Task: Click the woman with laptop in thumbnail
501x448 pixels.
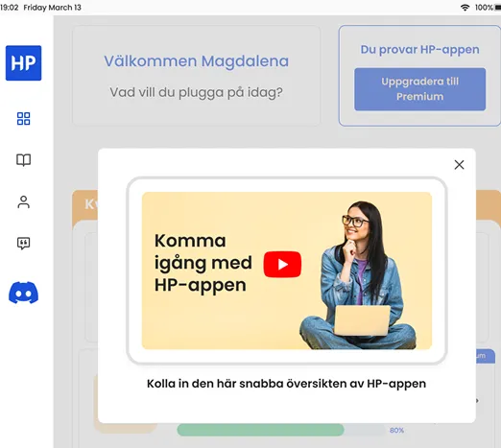Action: [x=358, y=275]
